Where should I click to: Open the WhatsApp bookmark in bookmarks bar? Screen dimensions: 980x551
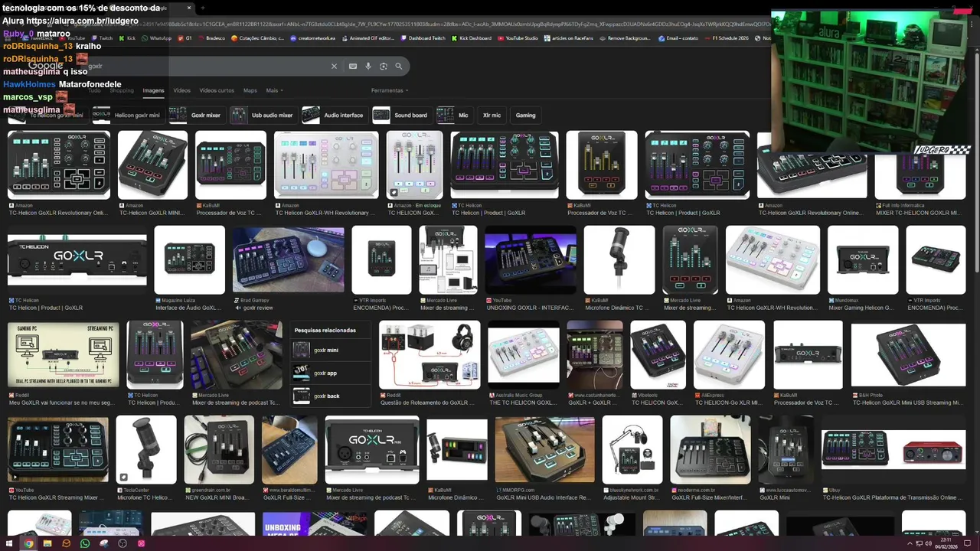pos(156,38)
